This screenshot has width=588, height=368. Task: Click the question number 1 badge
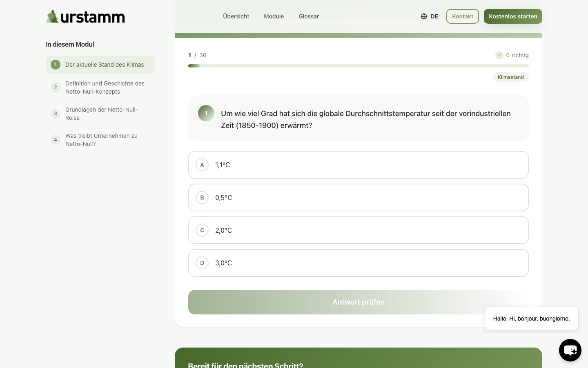(206, 113)
